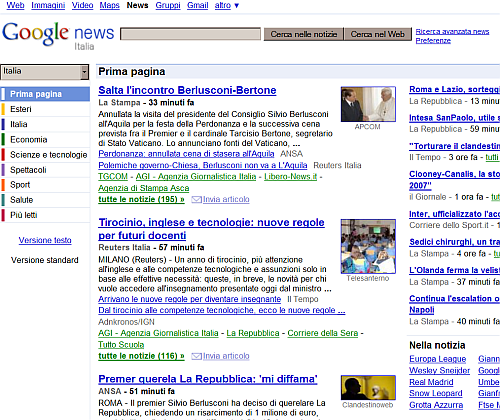Viewport: 500px width, 420px height.
Task: Open Corriere della Sera source link
Action: pyautogui.click(x=323, y=333)
